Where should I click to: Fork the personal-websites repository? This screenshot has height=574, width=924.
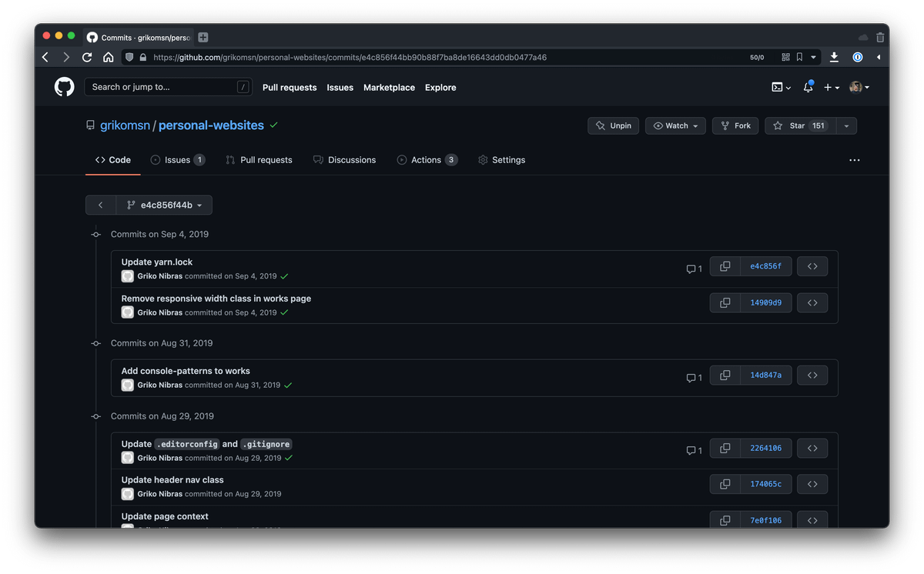point(735,125)
